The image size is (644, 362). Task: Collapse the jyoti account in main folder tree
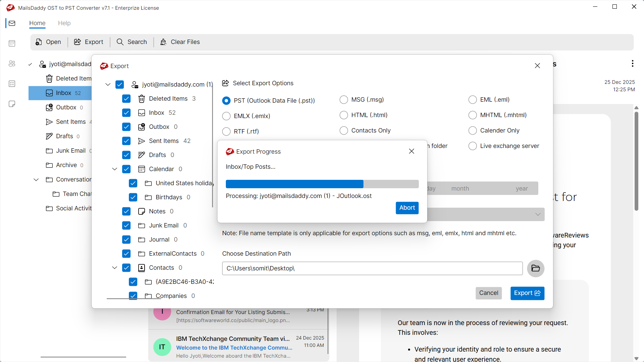click(x=30, y=64)
